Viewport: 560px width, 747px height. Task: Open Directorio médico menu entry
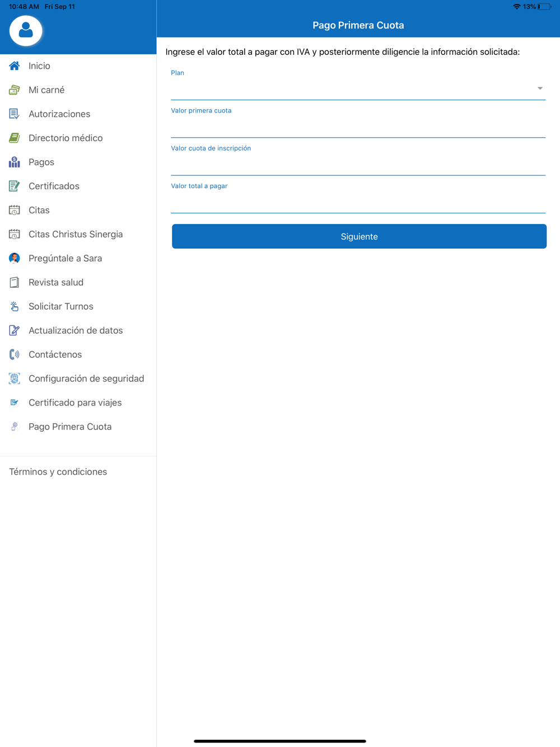pyautogui.click(x=78, y=138)
